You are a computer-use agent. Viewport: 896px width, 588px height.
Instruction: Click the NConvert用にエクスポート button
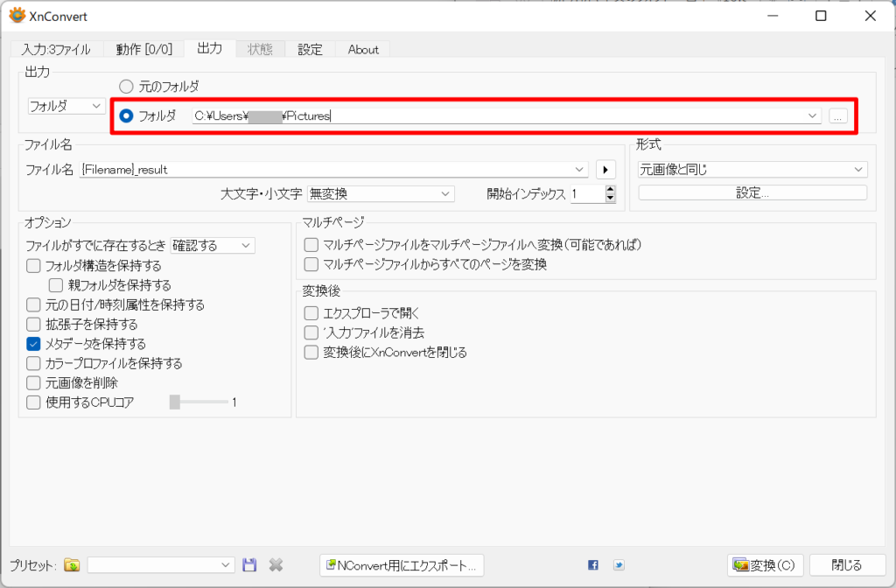click(402, 564)
